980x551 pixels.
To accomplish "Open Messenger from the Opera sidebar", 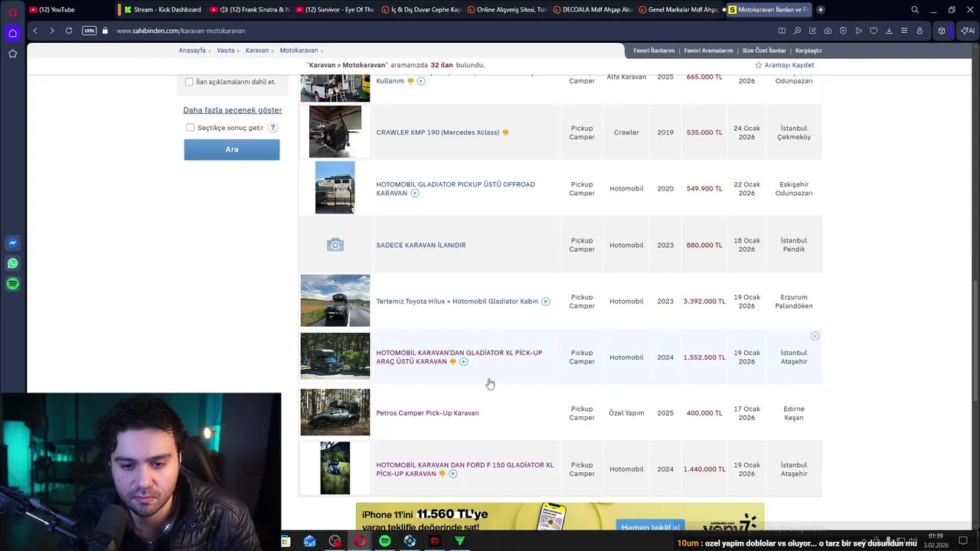I will pos(12,243).
